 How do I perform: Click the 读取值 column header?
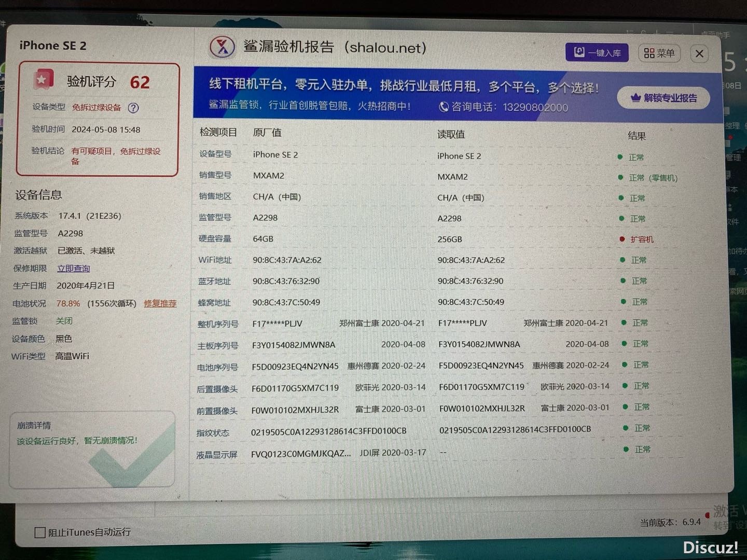451,134
